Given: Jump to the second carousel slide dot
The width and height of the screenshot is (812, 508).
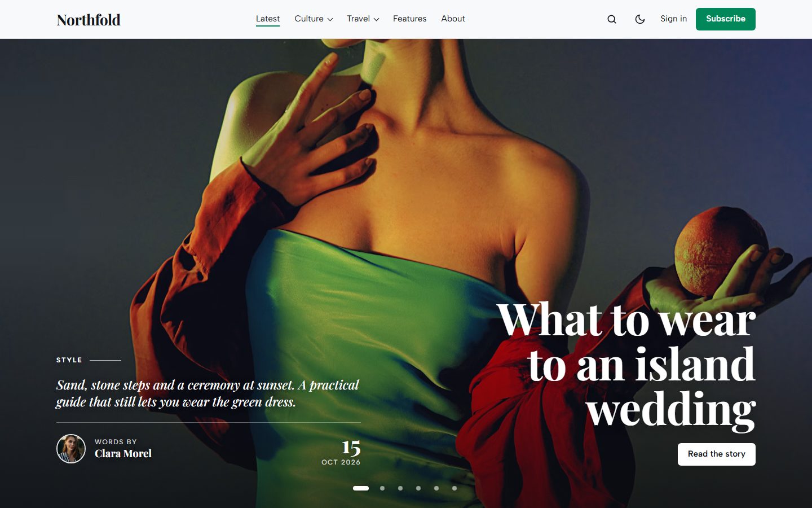Looking at the screenshot, I should click(382, 488).
